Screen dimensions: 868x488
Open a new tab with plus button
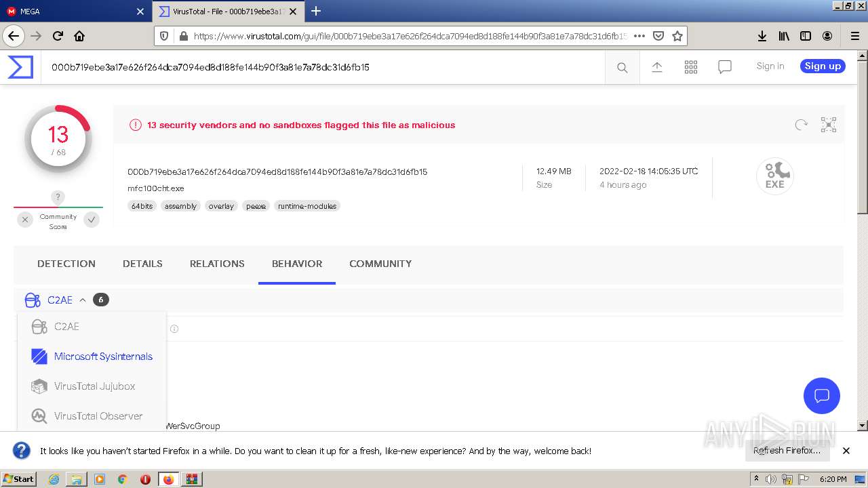(x=316, y=11)
